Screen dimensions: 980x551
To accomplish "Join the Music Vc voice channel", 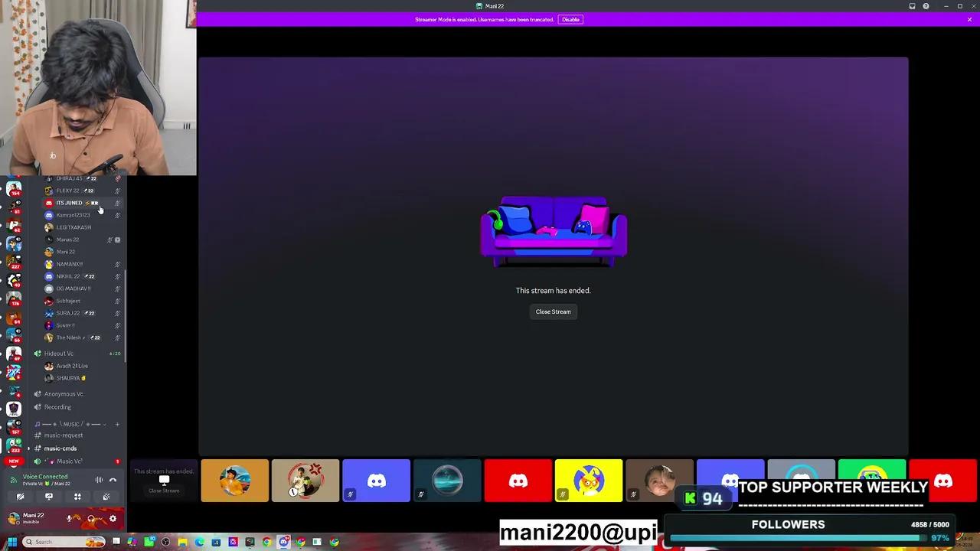I will [77, 461].
